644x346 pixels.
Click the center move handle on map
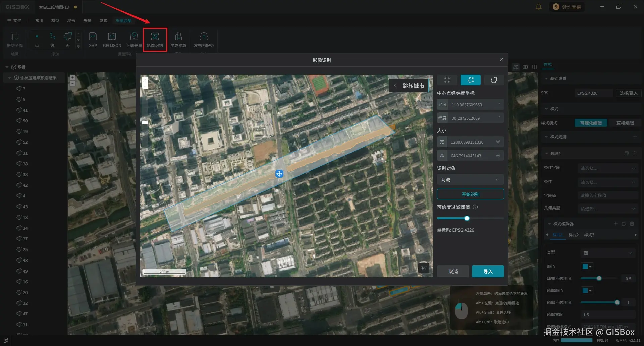click(x=279, y=174)
